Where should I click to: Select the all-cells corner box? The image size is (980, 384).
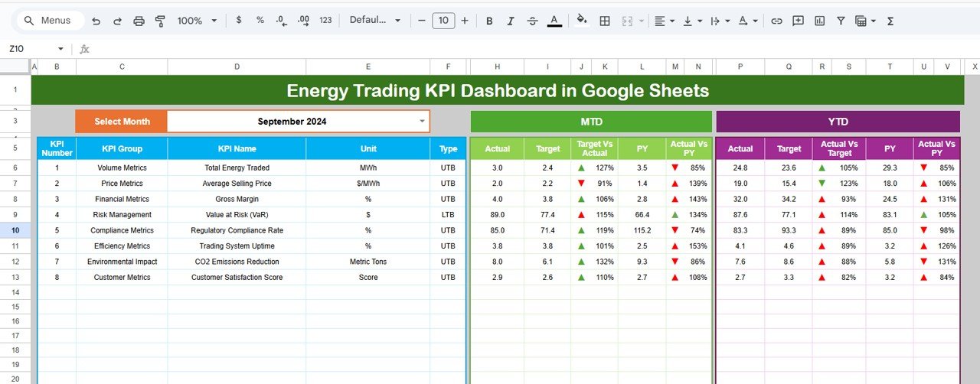(15, 67)
